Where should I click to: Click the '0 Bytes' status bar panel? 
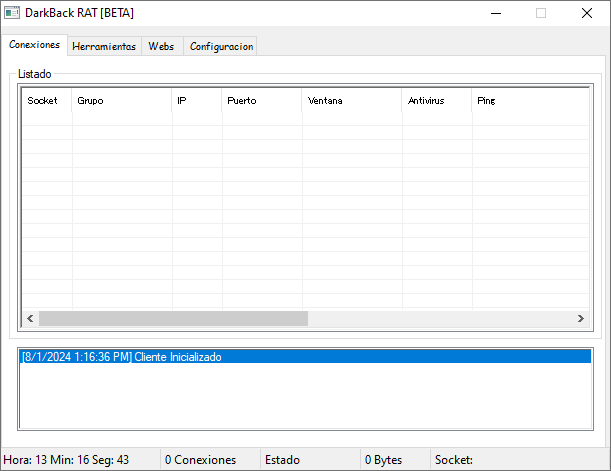pyautogui.click(x=393, y=460)
